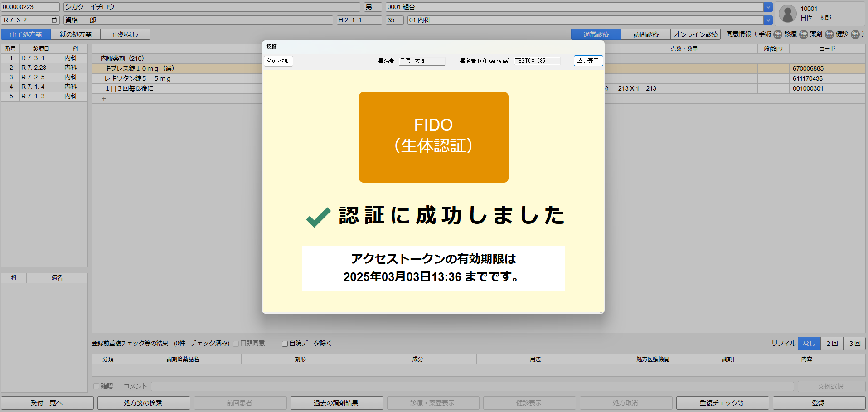Click the 登録 button
Screen dimensions: 868x412
pos(819,403)
